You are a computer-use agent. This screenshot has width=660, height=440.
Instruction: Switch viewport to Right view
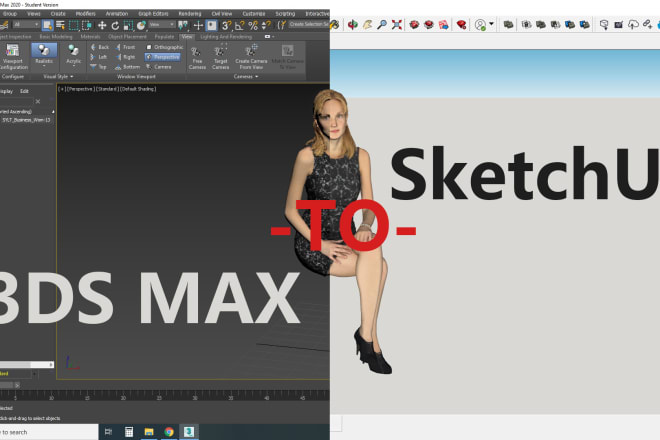tap(125, 57)
